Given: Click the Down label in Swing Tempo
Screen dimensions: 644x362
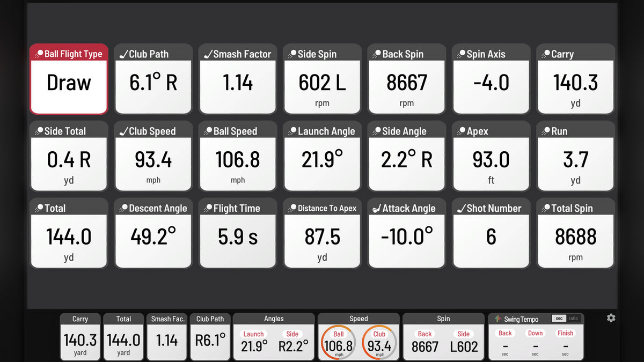Looking at the screenshot, I should [x=535, y=333].
